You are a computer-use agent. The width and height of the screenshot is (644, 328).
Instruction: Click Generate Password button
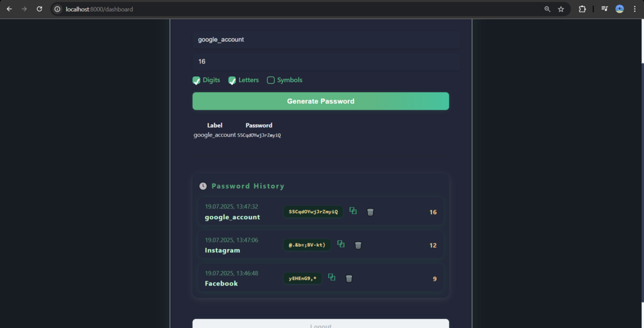[321, 101]
